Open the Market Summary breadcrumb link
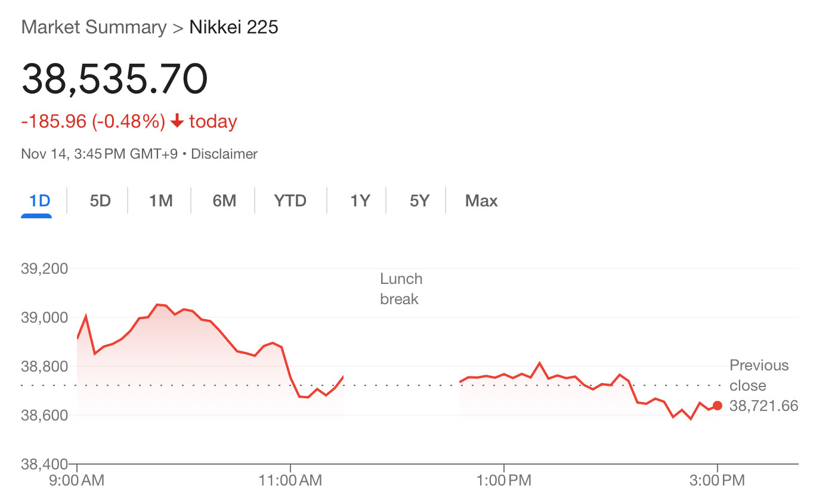 (94, 27)
